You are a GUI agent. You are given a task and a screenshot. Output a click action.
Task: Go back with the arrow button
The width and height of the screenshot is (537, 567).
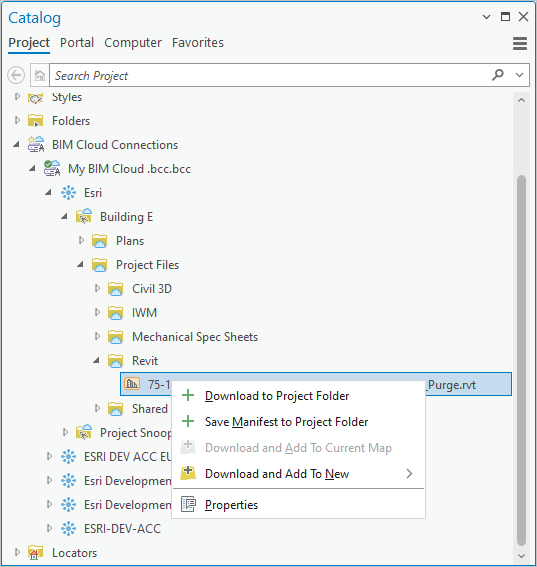(16, 75)
